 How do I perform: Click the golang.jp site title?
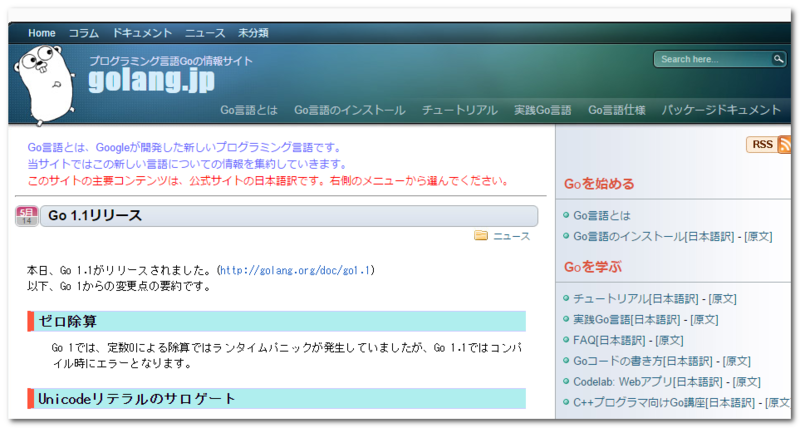[x=152, y=80]
